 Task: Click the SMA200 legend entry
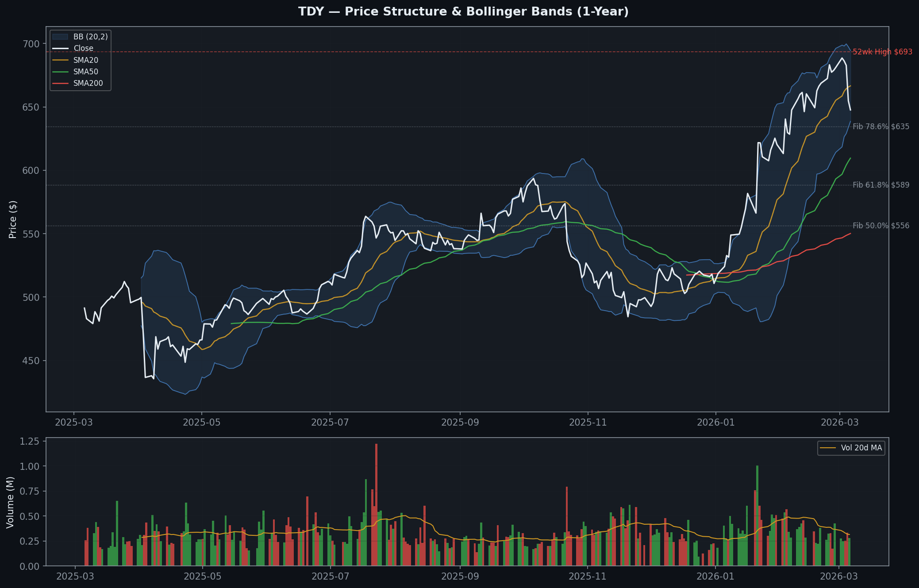[x=88, y=83]
